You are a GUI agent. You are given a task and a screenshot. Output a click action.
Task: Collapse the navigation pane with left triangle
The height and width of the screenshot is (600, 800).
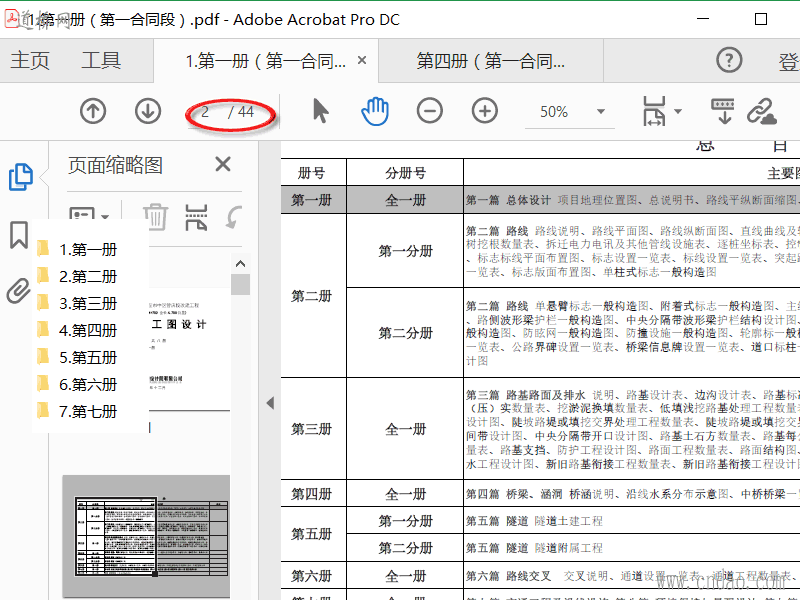[270, 403]
